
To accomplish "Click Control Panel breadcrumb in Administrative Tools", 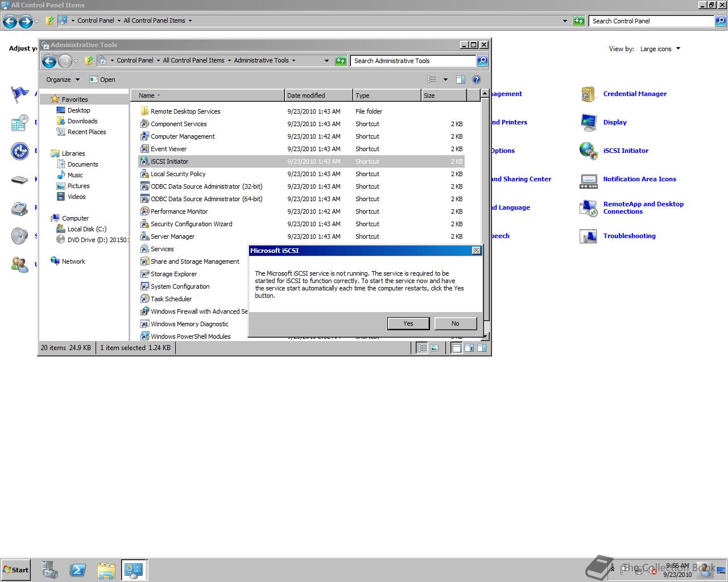I will point(135,60).
